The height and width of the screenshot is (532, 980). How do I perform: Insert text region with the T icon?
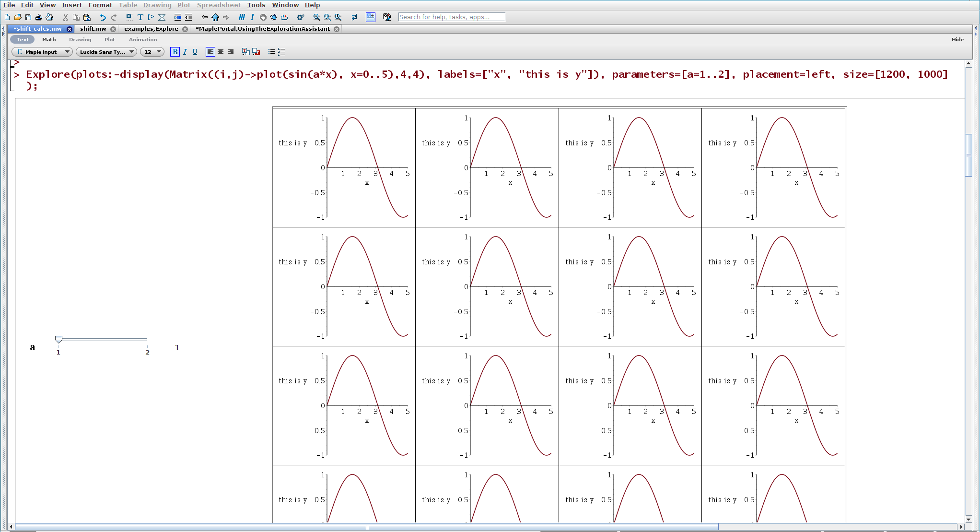click(140, 17)
